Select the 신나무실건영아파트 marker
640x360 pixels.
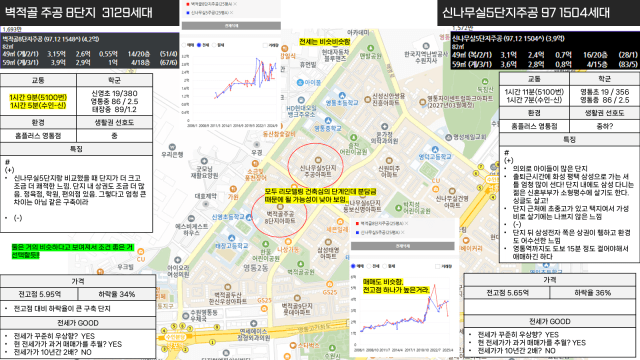[x=452, y=191]
